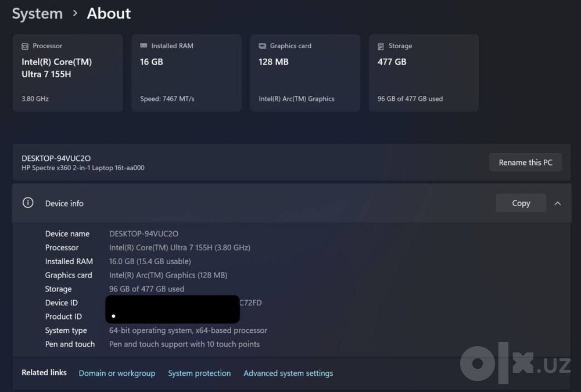Click the Device info circled i icon
The height and width of the screenshot is (392, 581).
coord(28,203)
